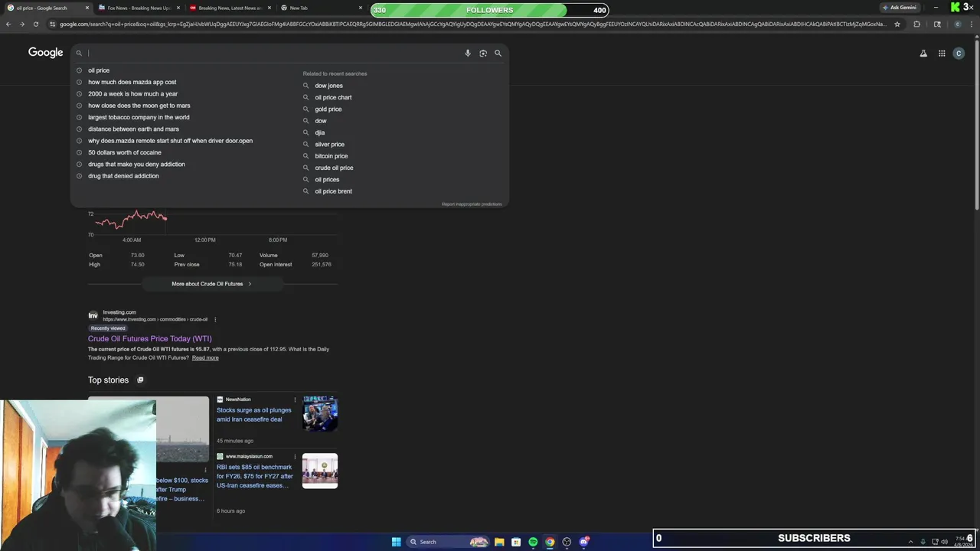Click icon next to Top stories heading
The image size is (980, 551).
[x=140, y=380]
